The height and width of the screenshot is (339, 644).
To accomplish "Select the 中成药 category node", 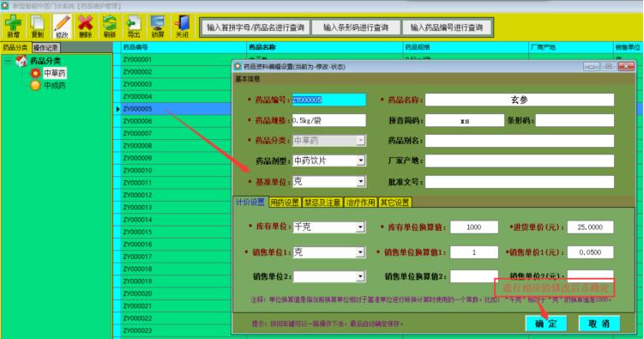I will click(55, 86).
